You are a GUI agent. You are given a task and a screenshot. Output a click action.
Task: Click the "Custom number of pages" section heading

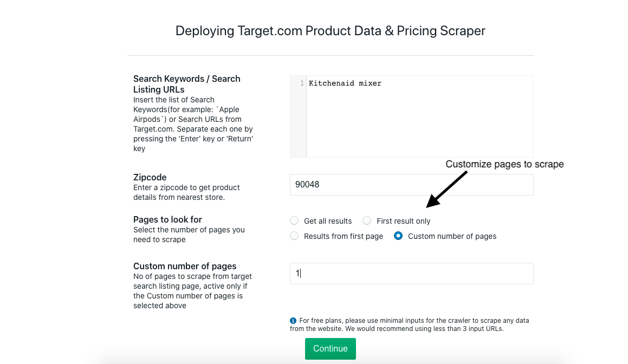click(185, 266)
